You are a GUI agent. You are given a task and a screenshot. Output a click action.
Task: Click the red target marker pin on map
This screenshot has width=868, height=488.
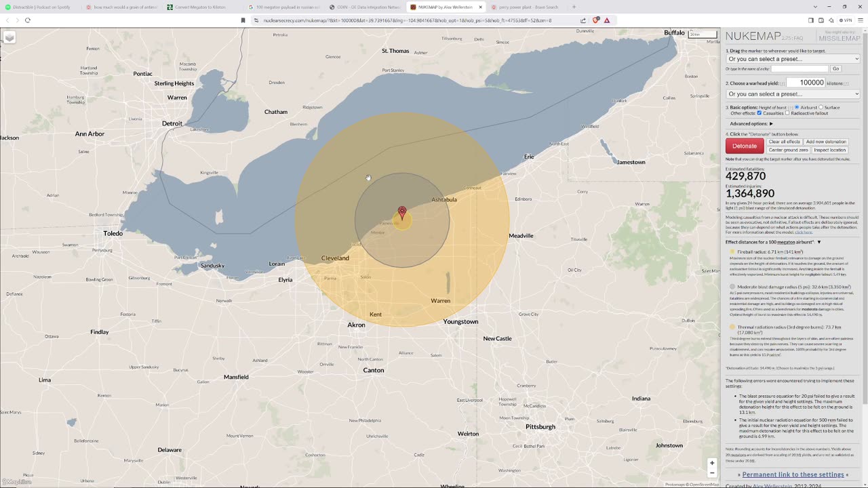402,213
